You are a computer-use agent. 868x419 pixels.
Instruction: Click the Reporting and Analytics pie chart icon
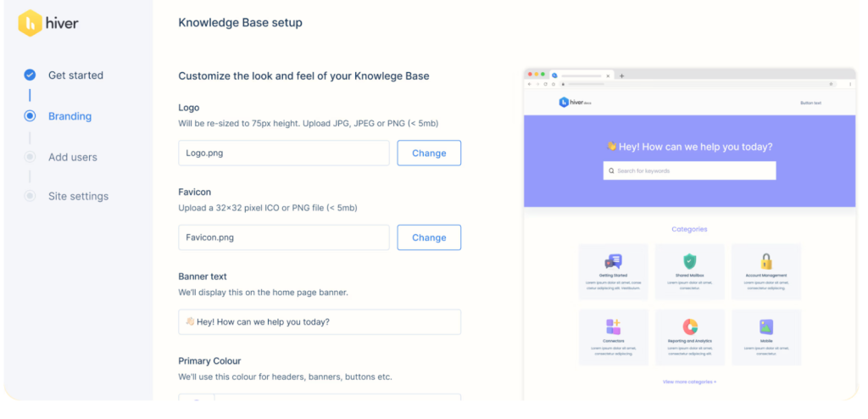click(690, 327)
